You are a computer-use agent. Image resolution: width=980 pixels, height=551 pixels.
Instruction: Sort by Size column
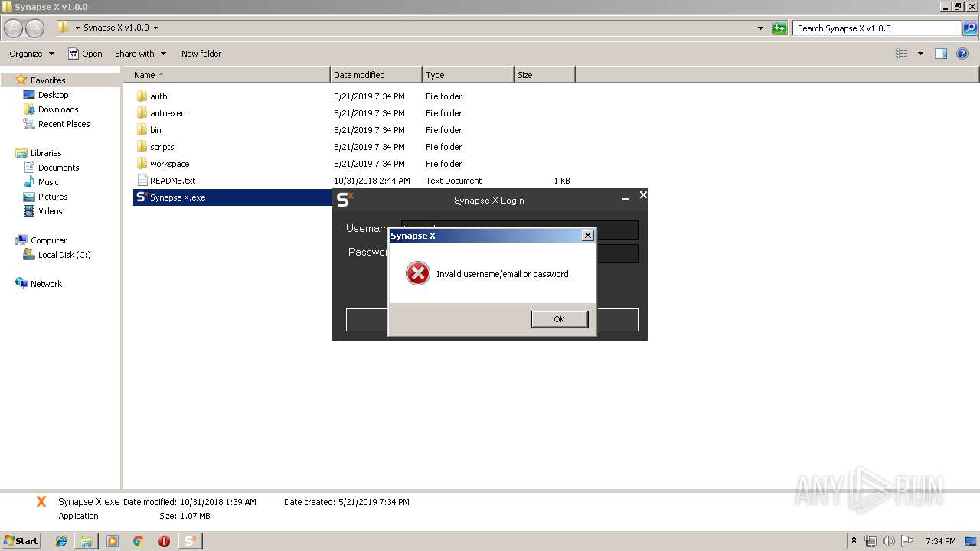pos(544,75)
